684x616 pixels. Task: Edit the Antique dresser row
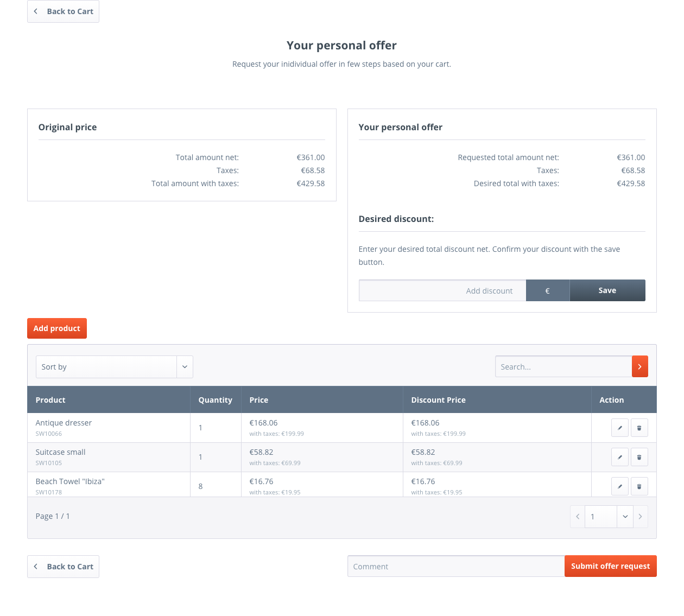[x=619, y=428]
